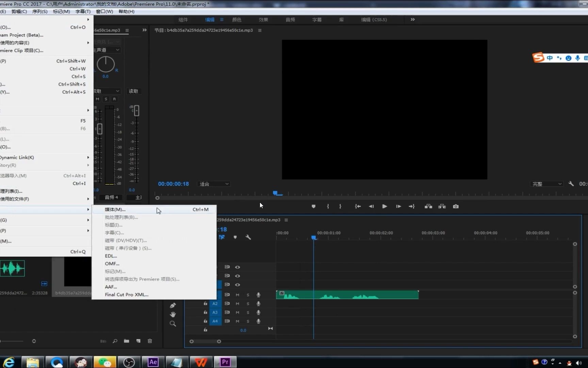This screenshot has width=588, height=368.
Task: Open program monitor settings wrench
Action: [571, 184]
